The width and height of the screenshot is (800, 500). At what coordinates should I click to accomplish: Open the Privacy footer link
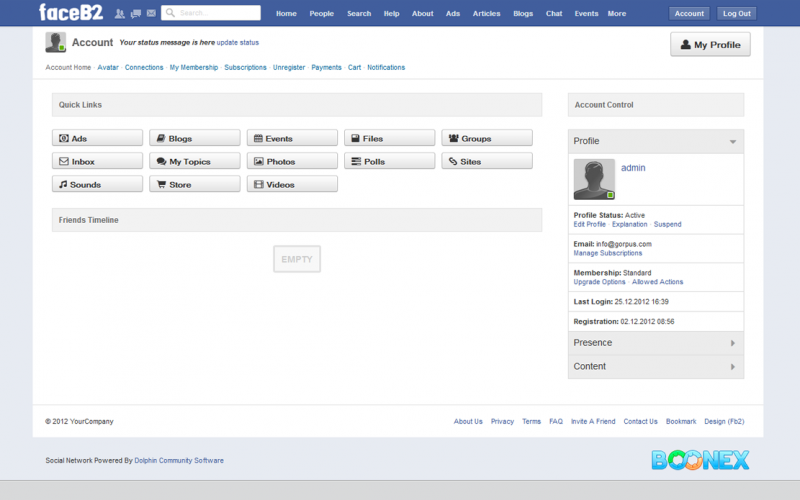502,421
